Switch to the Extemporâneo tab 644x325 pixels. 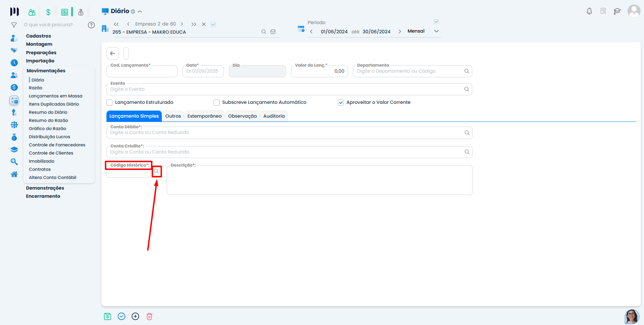(x=204, y=116)
